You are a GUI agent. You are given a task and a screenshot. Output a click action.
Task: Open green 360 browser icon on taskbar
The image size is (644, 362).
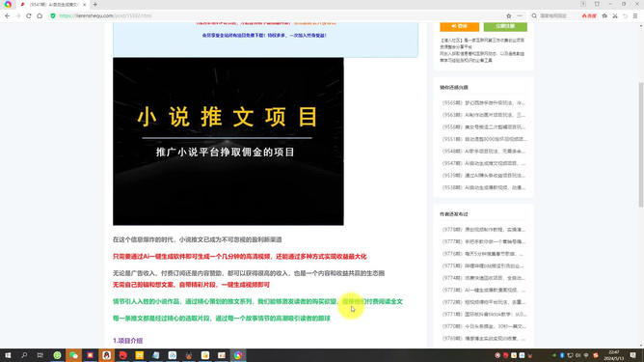click(57, 355)
